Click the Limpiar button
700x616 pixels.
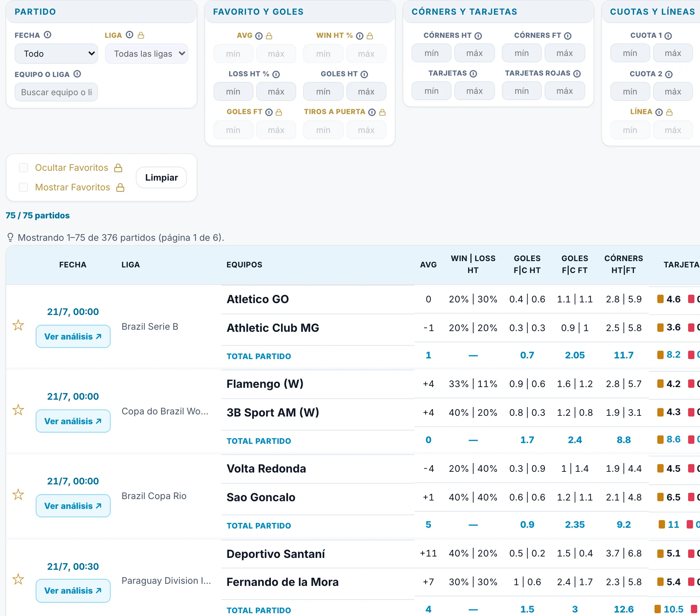(x=161, y=177)
